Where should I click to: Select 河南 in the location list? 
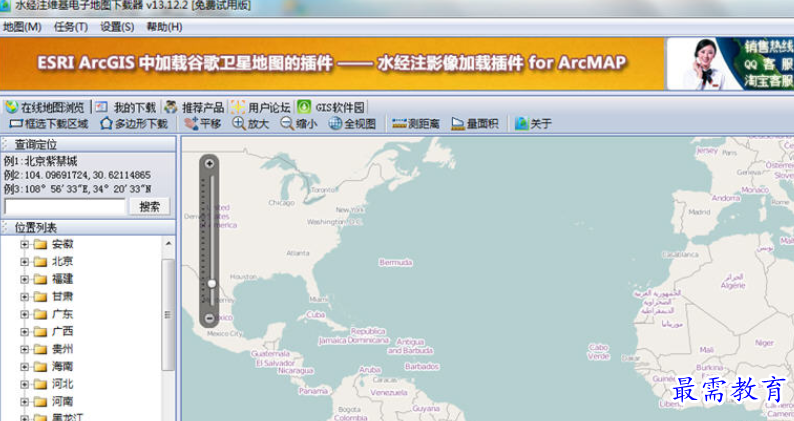click(62, 401)
